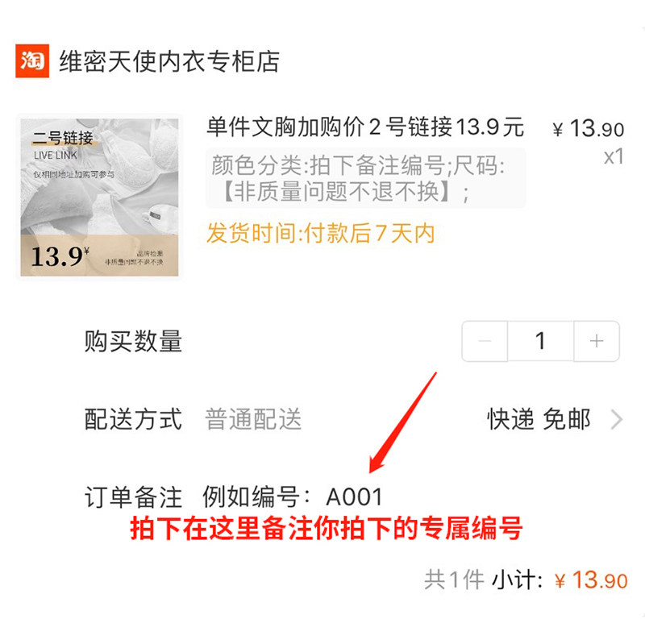Increase quantity with the plus button

(x=597, y=341)
